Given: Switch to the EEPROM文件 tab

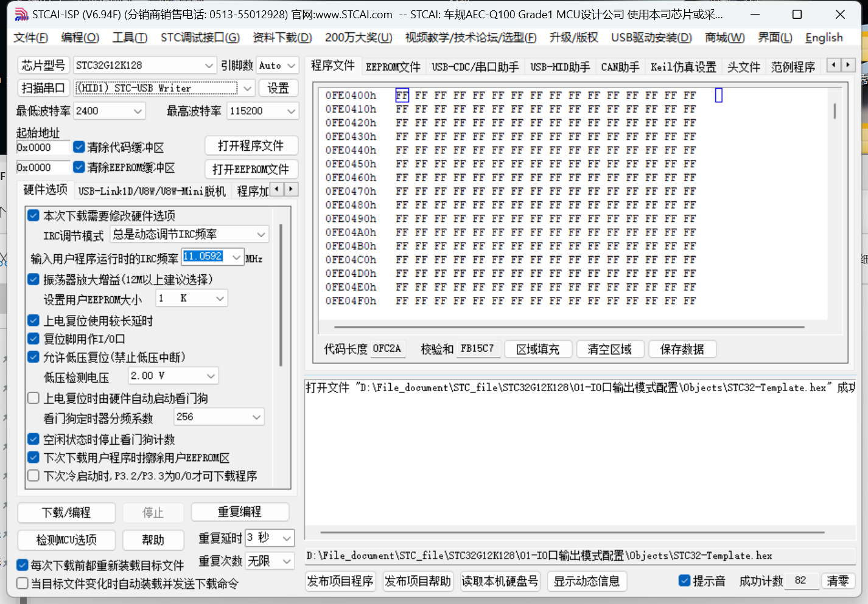Looking at the screenshot, I should point(393,67).
